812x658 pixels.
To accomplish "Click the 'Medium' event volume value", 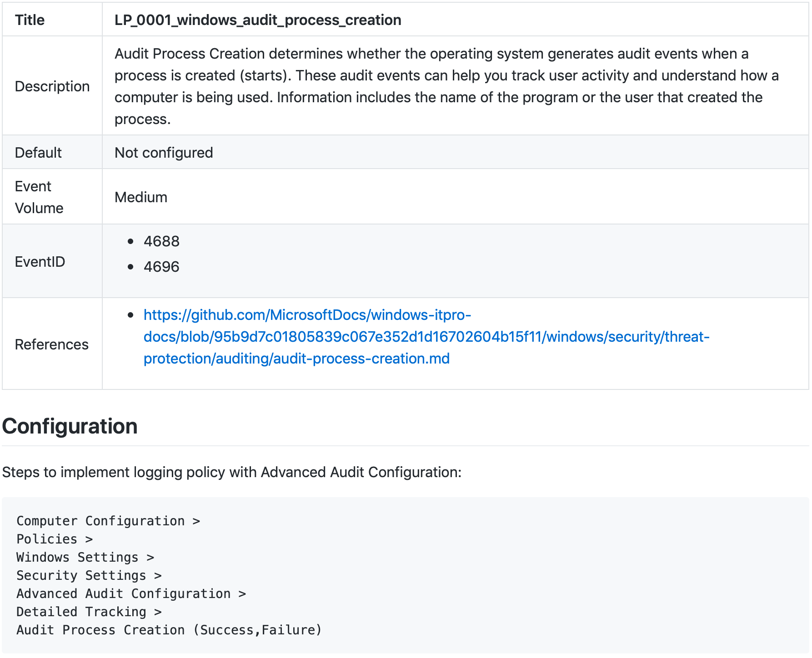I will (x=141, y=197).
